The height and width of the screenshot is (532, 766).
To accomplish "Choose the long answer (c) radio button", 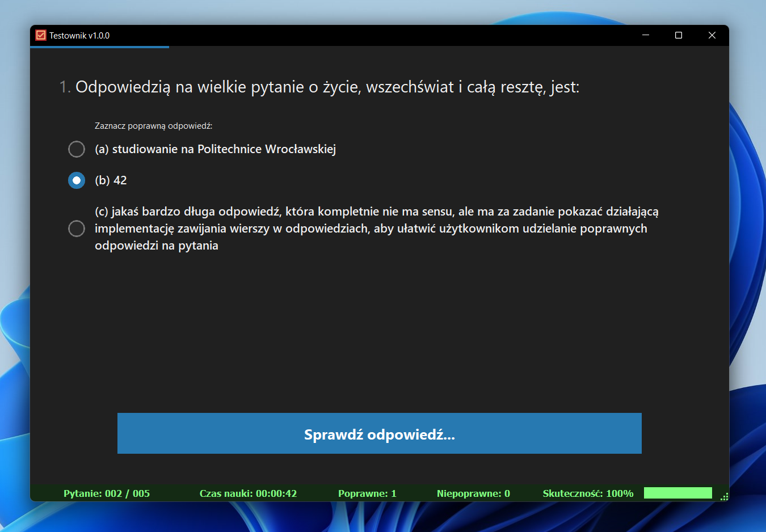I will point(76,229).
